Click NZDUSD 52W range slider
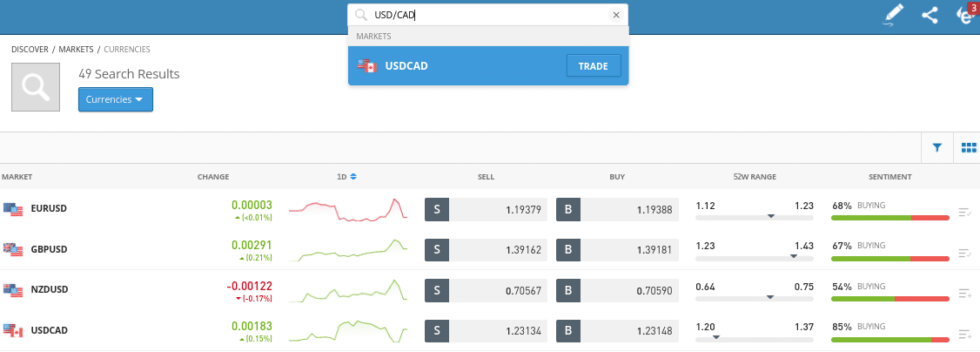This screenshot has height=352, width=980. [755, 298]
